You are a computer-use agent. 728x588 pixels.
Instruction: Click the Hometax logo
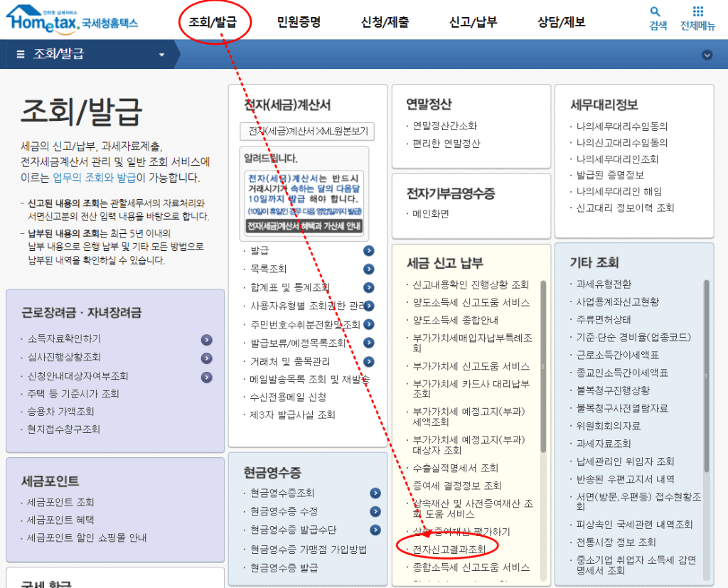[43, 19]
